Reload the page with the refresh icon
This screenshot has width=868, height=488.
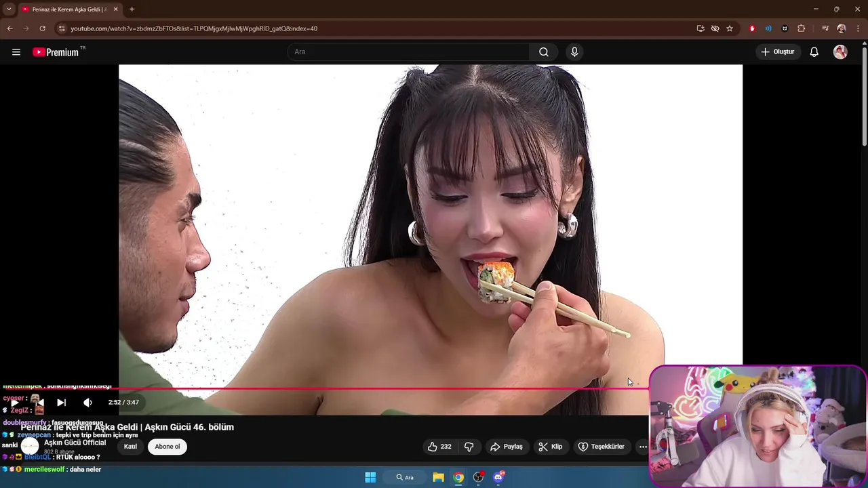tap(42, 28)
